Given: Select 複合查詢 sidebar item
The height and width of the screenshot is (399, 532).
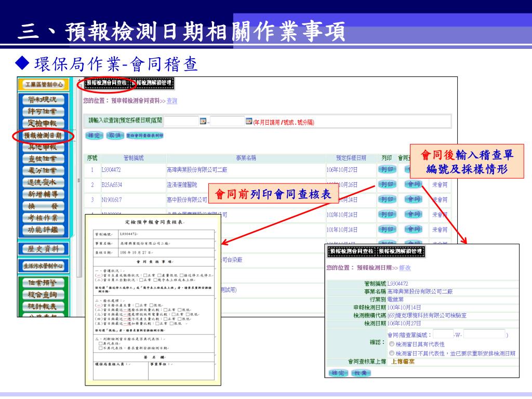Looking at the screenshot, I should 43,295.
